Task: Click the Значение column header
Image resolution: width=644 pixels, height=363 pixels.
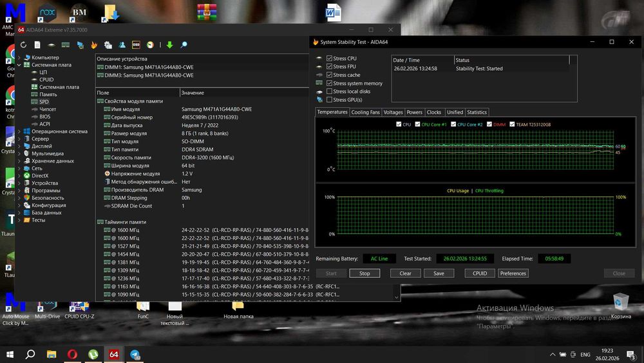Action: coord(244,93)
